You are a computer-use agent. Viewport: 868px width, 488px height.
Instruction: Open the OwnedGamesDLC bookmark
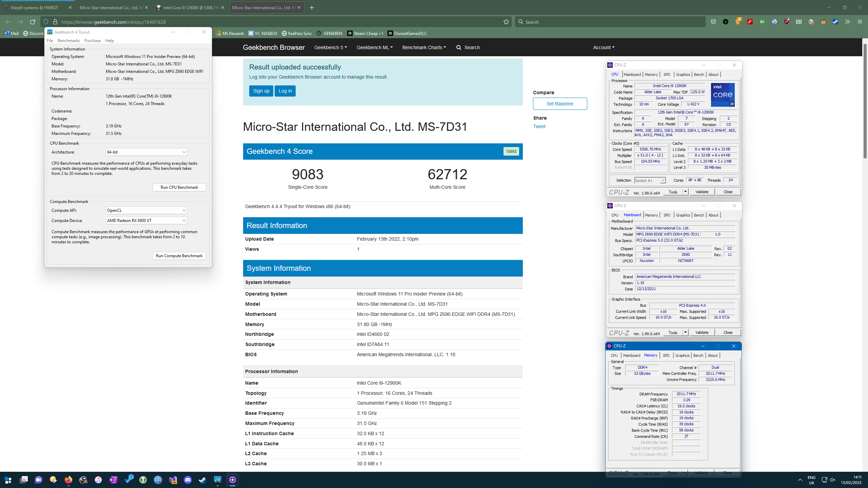[407, 33]
